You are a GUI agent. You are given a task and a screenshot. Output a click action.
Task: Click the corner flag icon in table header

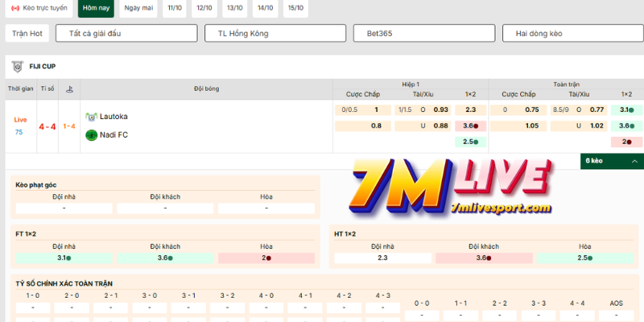(69, 89)
